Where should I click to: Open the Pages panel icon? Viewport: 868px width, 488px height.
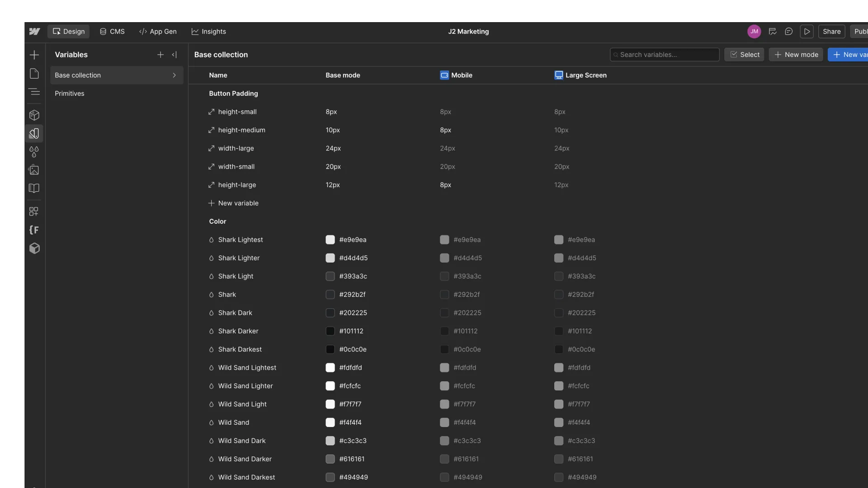(x=34, y=74)
